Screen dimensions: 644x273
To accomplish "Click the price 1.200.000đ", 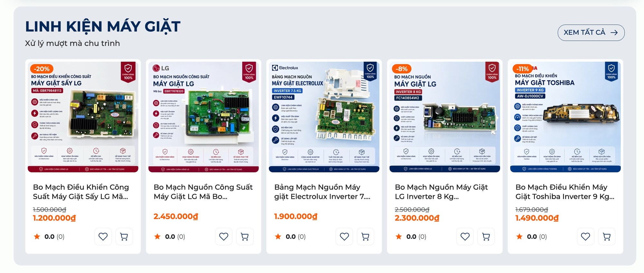I will click(54, 218).
